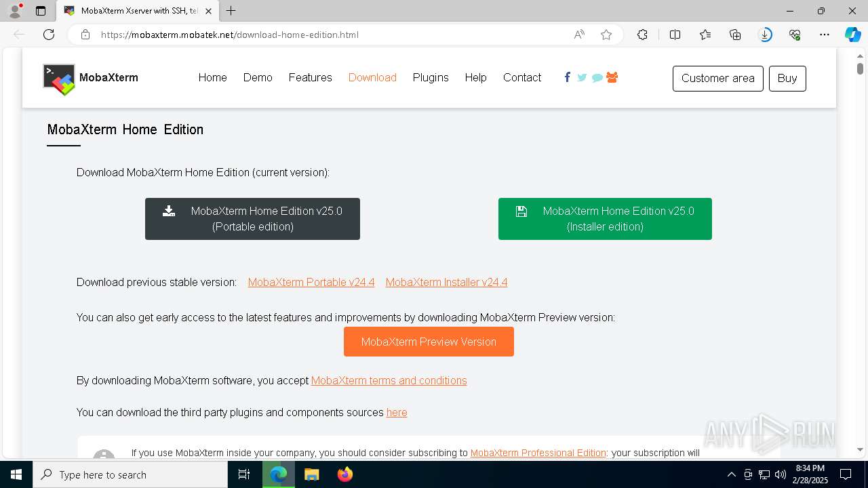Click MobaXterm Preview Version button
The image size is (868, 488).
[429, 342]
